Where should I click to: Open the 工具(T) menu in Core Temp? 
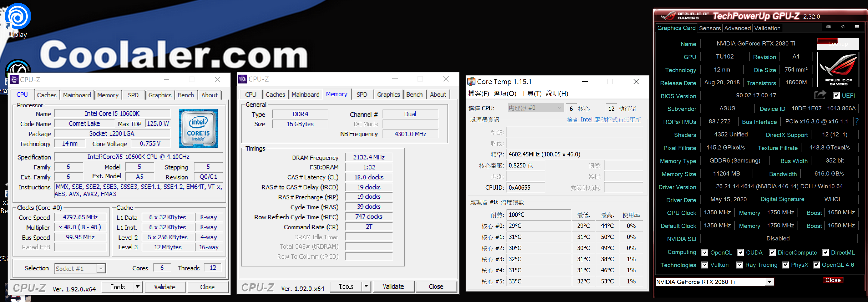531,94
